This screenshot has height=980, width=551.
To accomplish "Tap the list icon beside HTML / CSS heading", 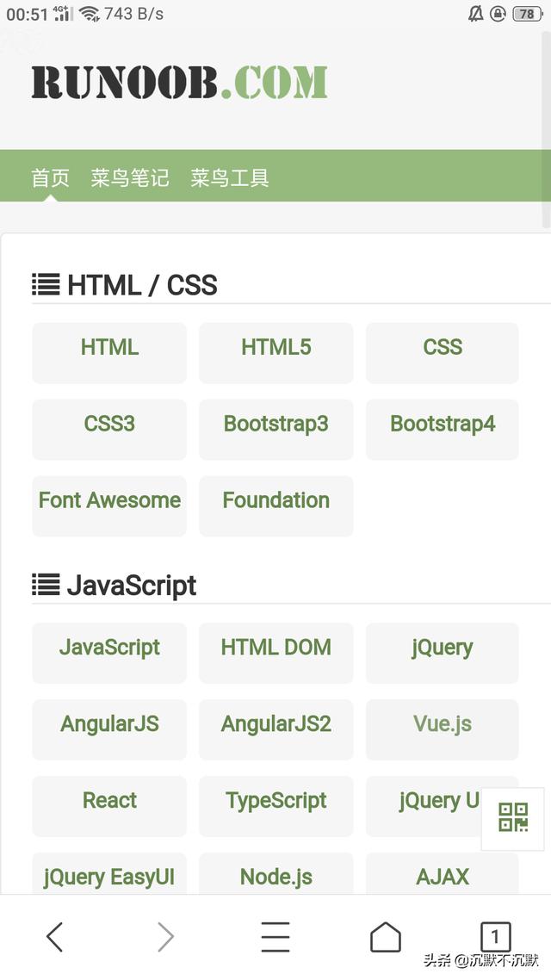I will point(46,285).
